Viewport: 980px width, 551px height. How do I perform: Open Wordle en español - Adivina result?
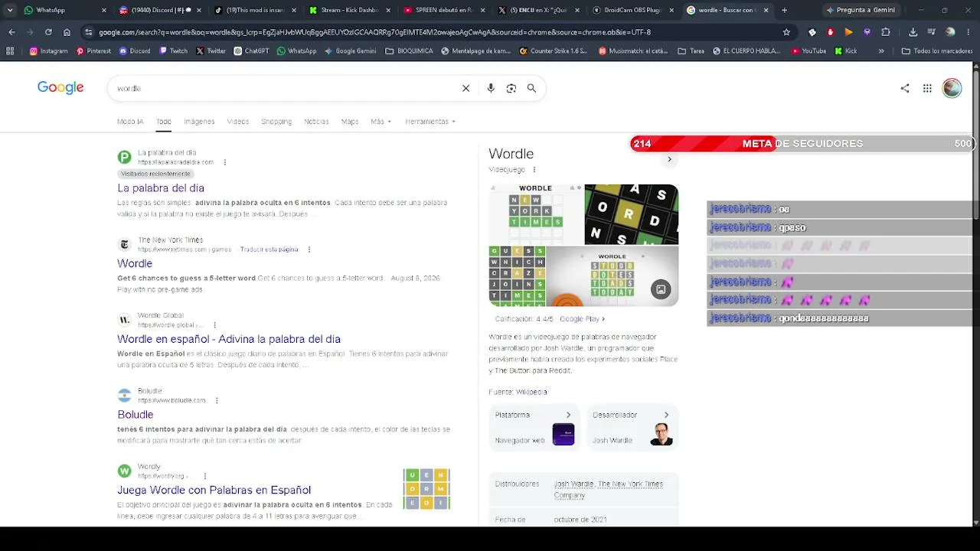pyautogui.click(x=229, y=339)
